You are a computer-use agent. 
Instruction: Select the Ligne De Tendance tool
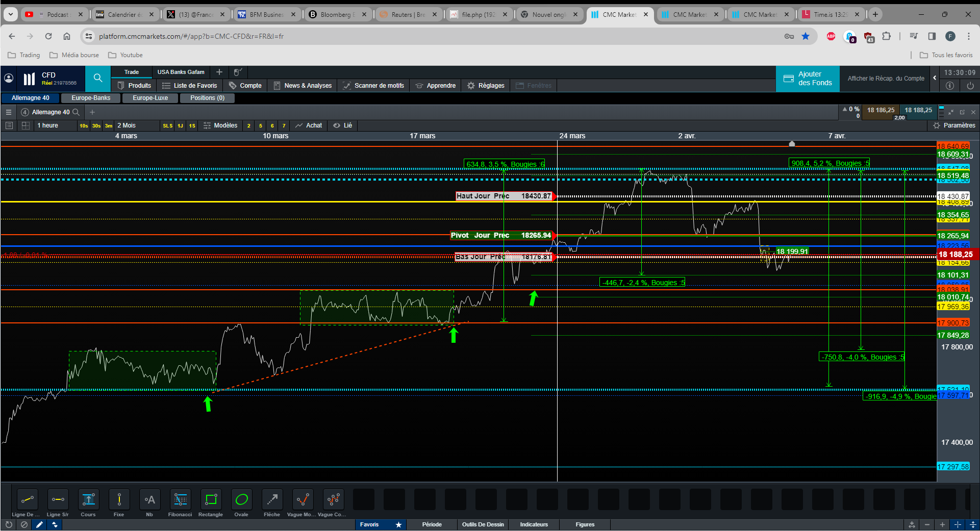coord(27,500)
